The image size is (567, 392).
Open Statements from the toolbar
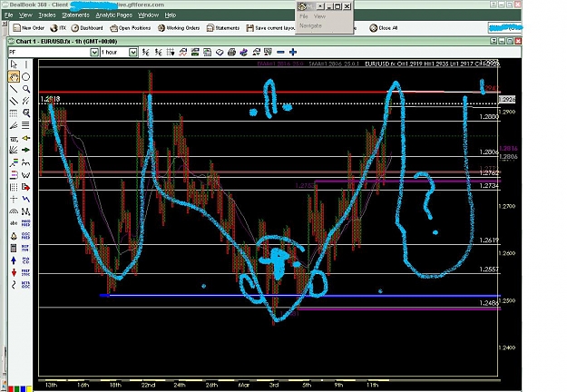pyautogui.click(x=223, y=28)
